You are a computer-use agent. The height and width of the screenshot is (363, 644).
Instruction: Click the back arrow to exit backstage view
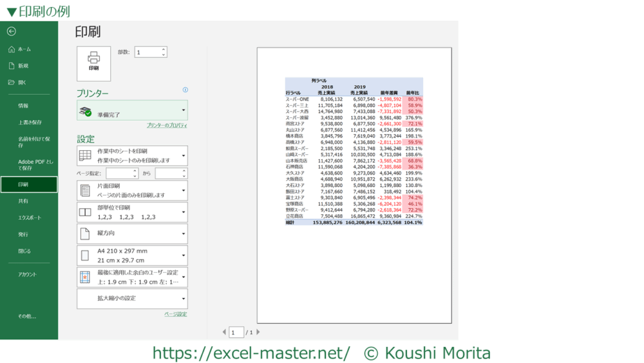click(x=11, y=31)
